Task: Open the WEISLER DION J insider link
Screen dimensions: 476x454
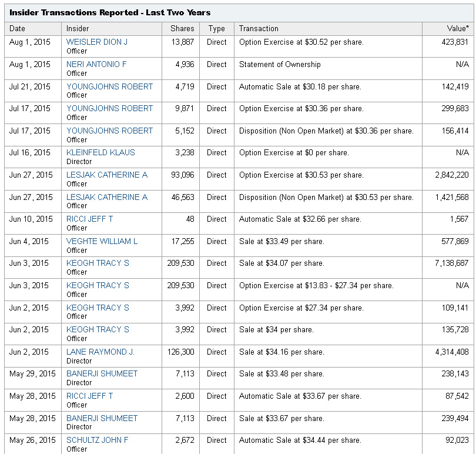Action: pos(96,42)
